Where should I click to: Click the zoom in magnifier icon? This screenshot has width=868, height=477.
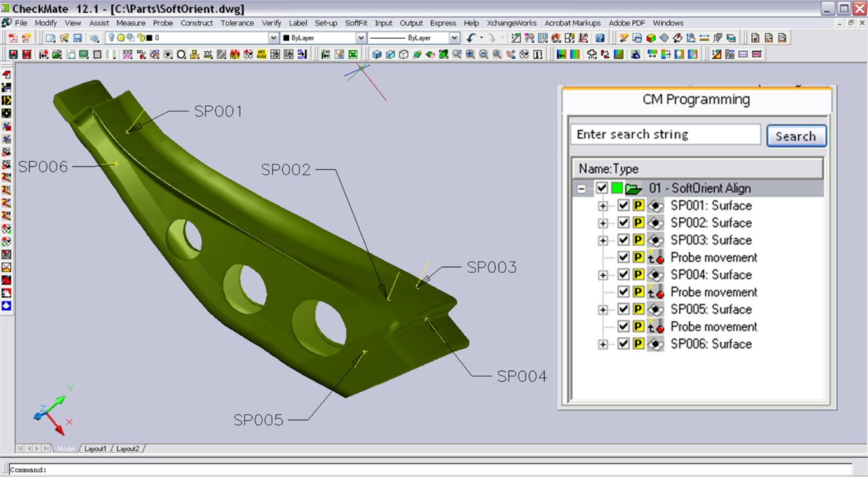pos(470,55)
